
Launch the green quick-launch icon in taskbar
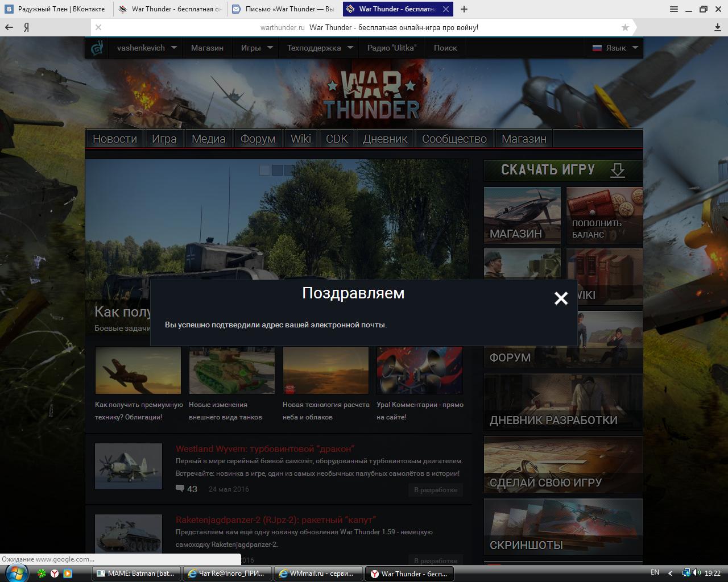tap(42, 573)
